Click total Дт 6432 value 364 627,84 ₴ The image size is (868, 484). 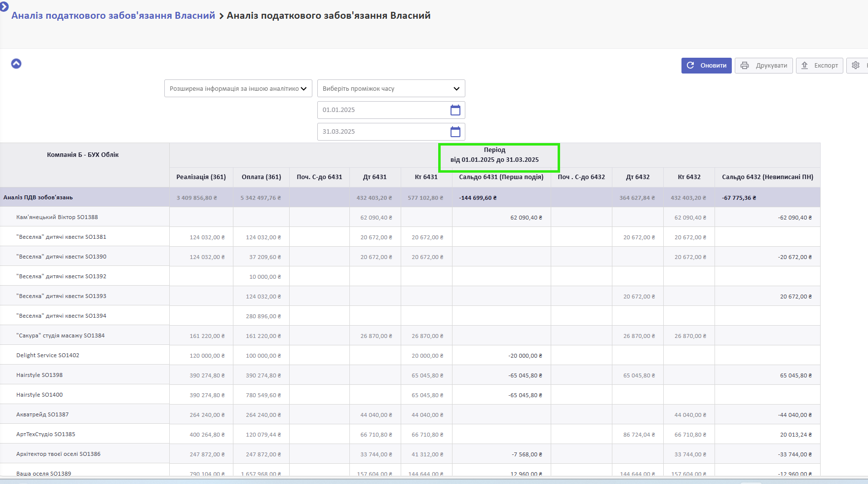coord(637,198)
